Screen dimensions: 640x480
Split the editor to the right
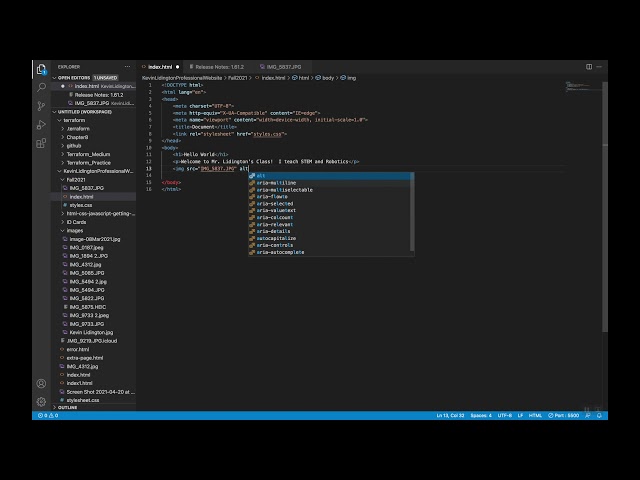pyautogui.click(x=589, y=67)
